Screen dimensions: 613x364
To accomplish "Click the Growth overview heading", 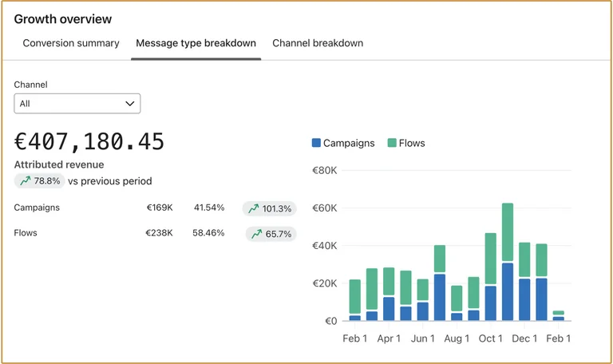I will [x=63, y=19].
